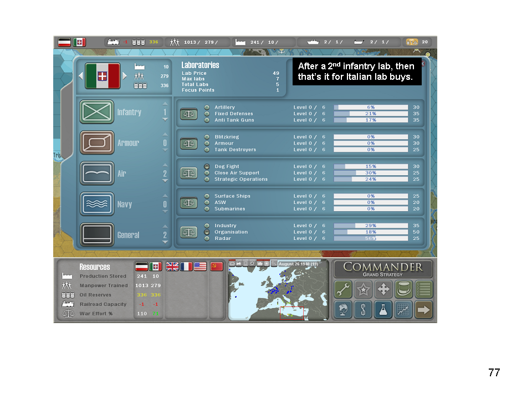Viewport: 532px width, 399px height.
Task: Click the dollar sign purchase button
Action: coord(363,309)
